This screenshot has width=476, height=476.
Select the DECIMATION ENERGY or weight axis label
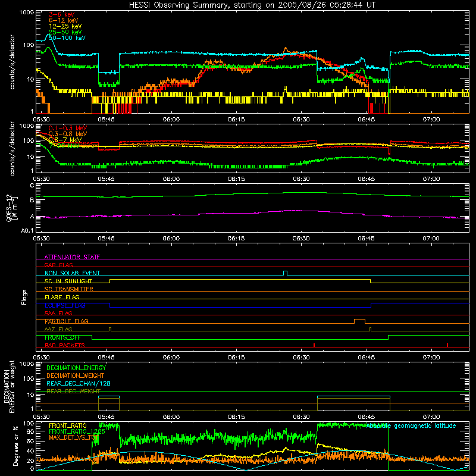pyautogui.click(x=9, y=386)
